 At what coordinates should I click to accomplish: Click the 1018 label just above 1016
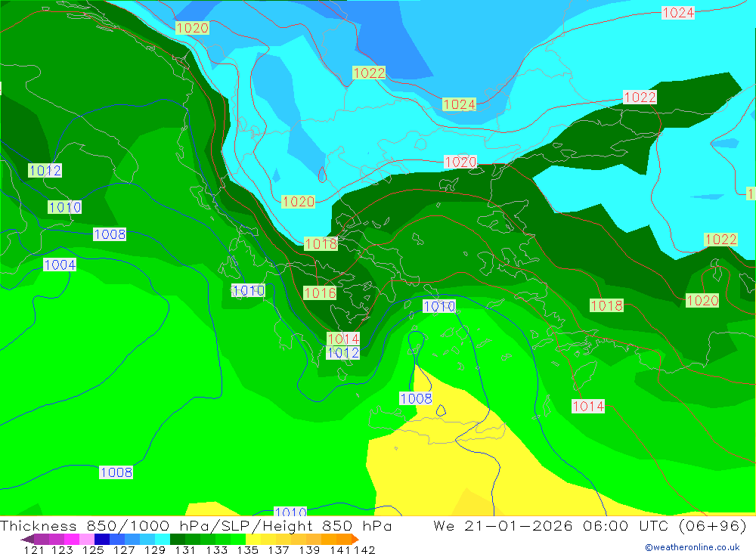(x=321, y=244)
